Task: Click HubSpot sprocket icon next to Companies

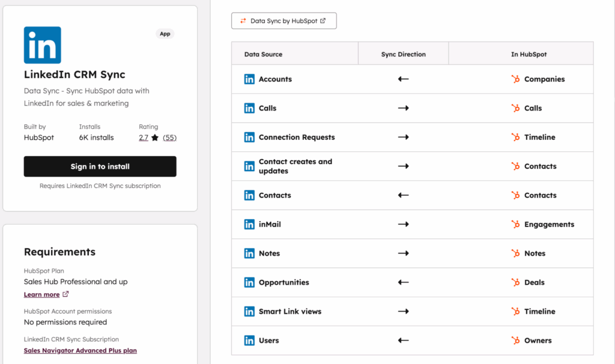Action: [x=515, y=79]
